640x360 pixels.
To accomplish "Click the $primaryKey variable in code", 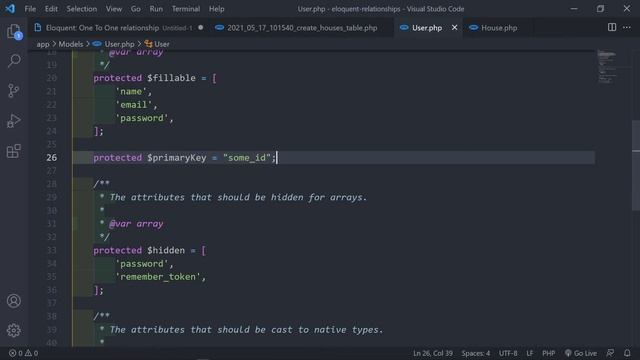I will [x=177, y=158].
